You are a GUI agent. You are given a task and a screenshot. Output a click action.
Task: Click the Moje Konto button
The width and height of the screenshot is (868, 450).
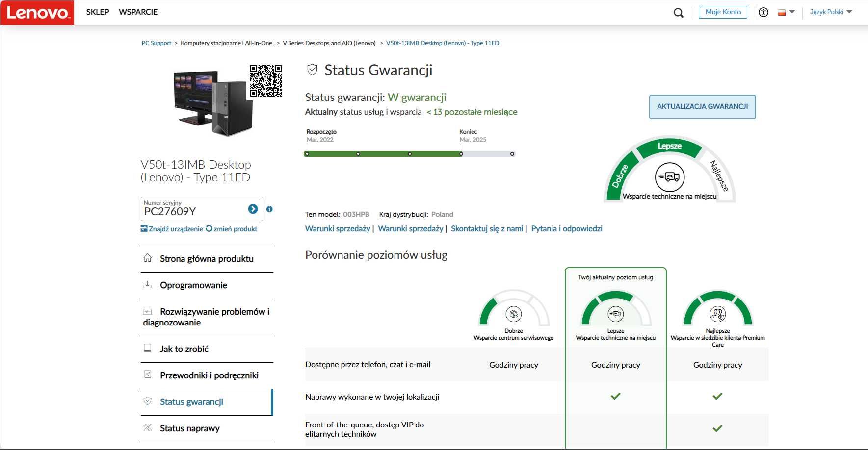tap(723, 12)
